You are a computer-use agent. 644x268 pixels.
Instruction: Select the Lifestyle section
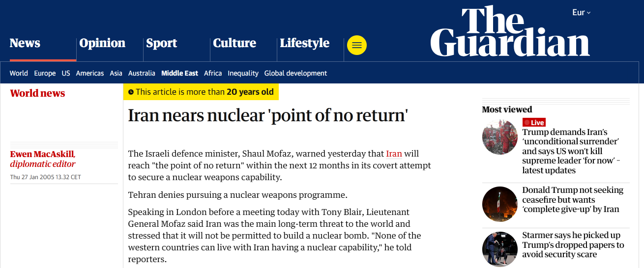point(305,43)
